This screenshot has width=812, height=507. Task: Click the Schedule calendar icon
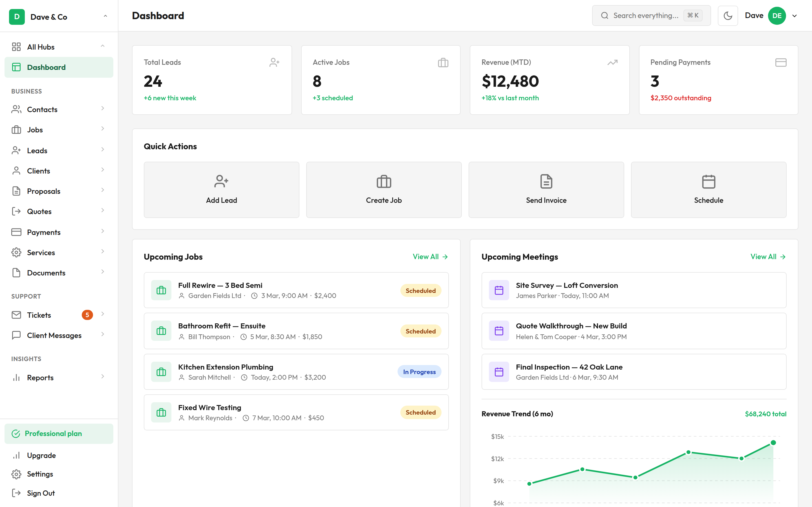pos(708,181)
